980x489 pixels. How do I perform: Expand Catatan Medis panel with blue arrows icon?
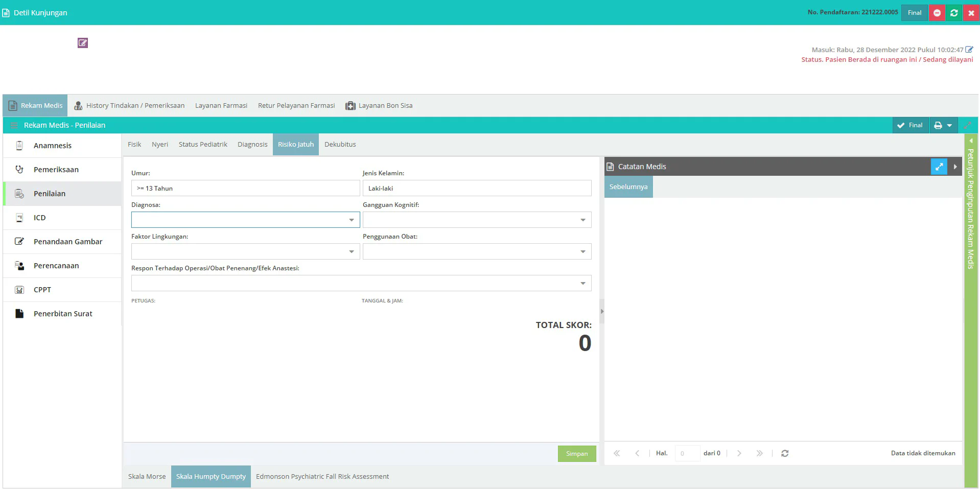click(939, 167)
